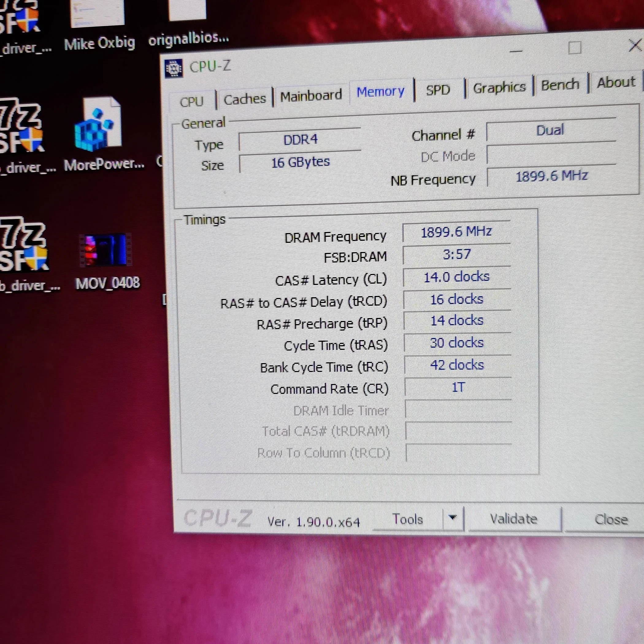Image resolution: width=644 pixels, height=644 pixels.
Task: Go to the Graphics tab
Action: coord(499,87)
